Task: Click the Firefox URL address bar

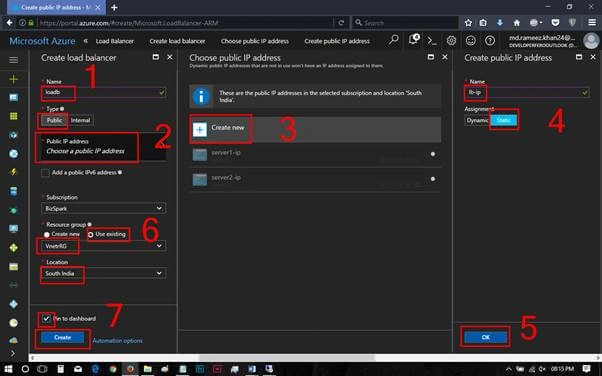Action: 185,23
